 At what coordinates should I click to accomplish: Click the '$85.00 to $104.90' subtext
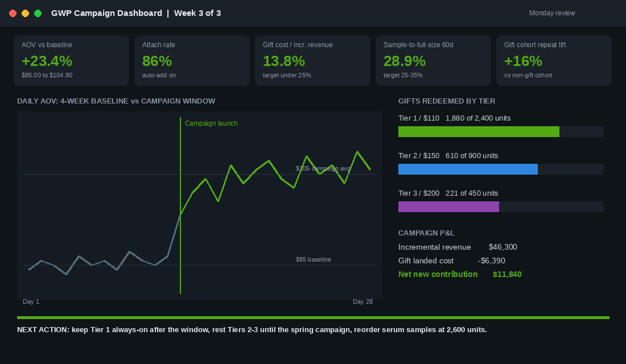(47, 75)
